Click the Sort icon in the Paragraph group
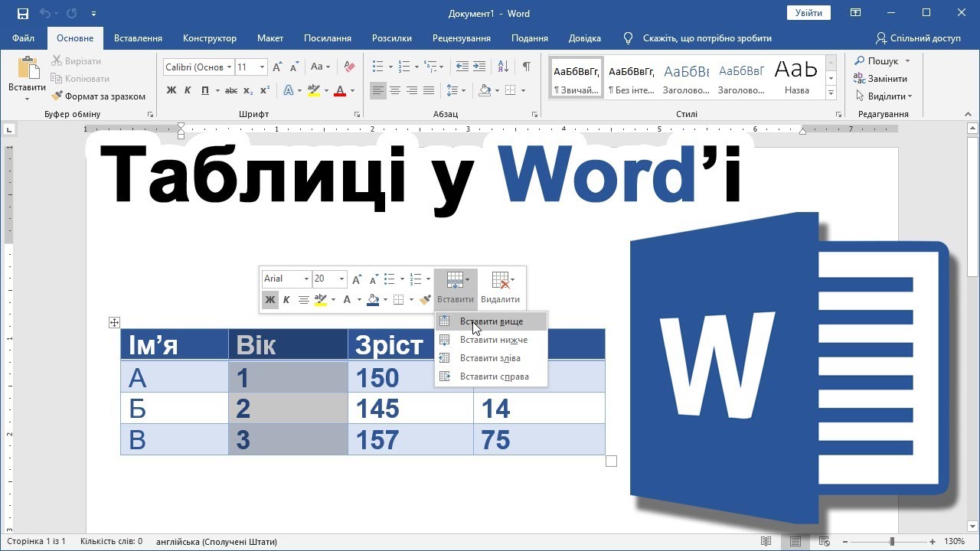The width and height of the screenshot is (980, 551). tap(503, 67)
